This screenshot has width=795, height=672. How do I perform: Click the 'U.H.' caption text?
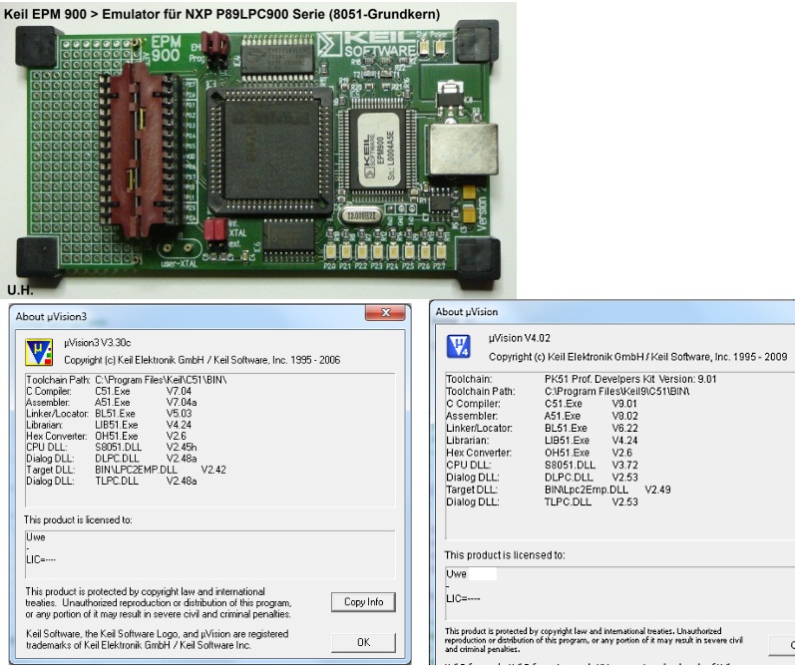(x=20, y=290)
